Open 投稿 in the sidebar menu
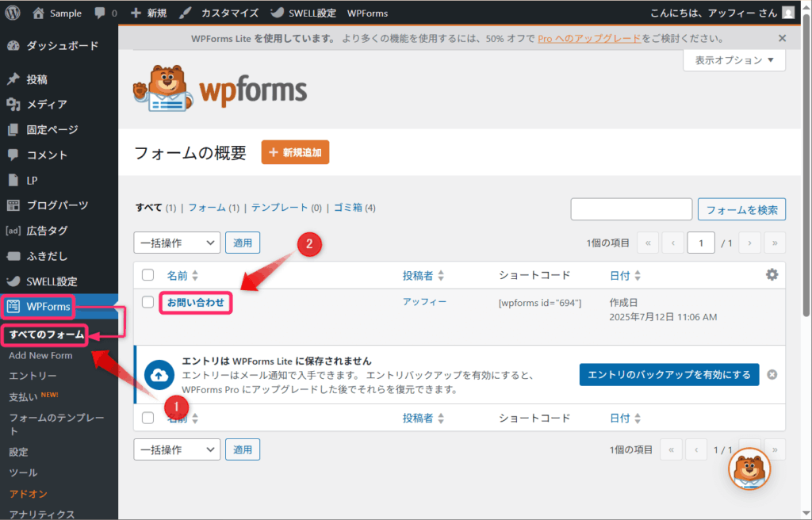 pyautogui.click(x=59, y=79)
